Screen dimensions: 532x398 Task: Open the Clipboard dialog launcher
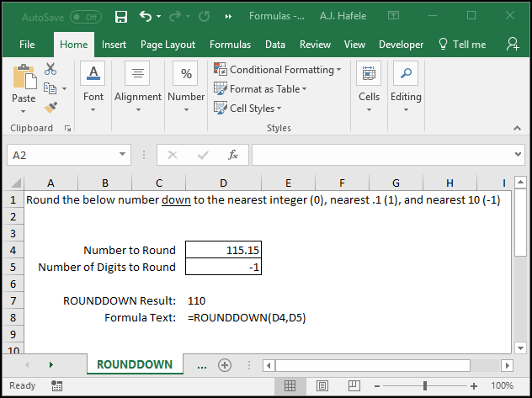pyautogui.click(x=67, y=128)
